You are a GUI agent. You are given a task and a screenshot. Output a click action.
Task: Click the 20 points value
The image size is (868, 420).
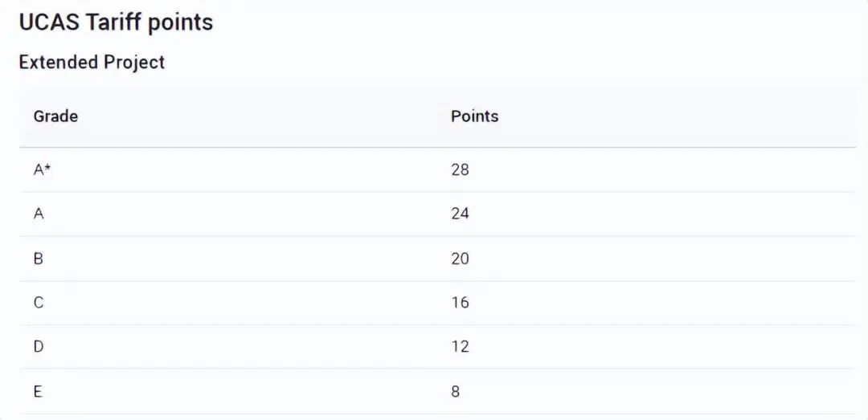(x=460, y=259)
